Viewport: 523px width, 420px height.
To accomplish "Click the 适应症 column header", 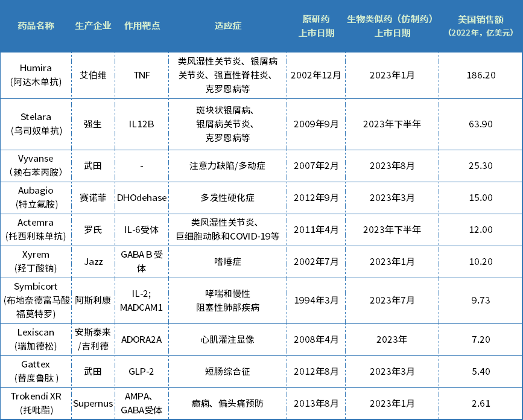I will pos(228,26).
